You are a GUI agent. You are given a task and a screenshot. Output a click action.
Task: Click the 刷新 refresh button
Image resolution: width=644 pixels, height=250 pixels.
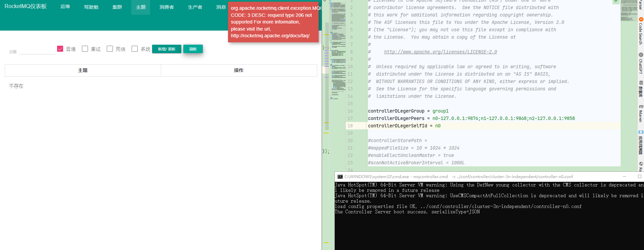[x=193, y=49]
